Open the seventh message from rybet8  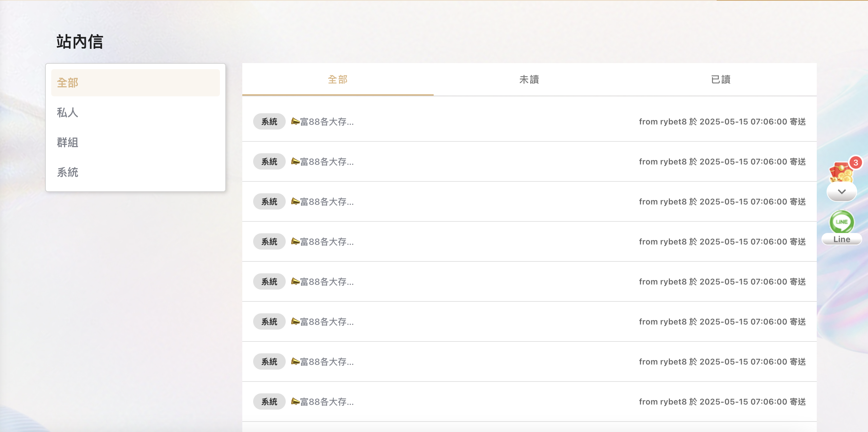[x=529, y=361]
